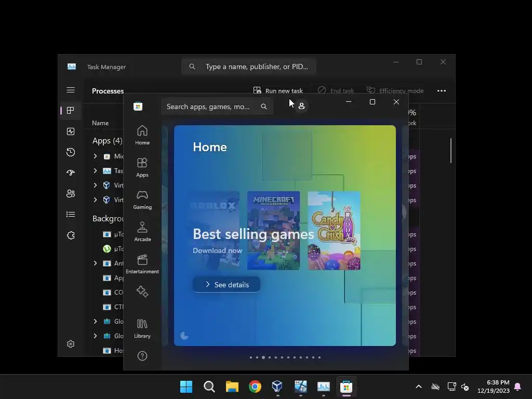Select the third carousel page dot
532x399 pixels.
(x=263, y=357)
